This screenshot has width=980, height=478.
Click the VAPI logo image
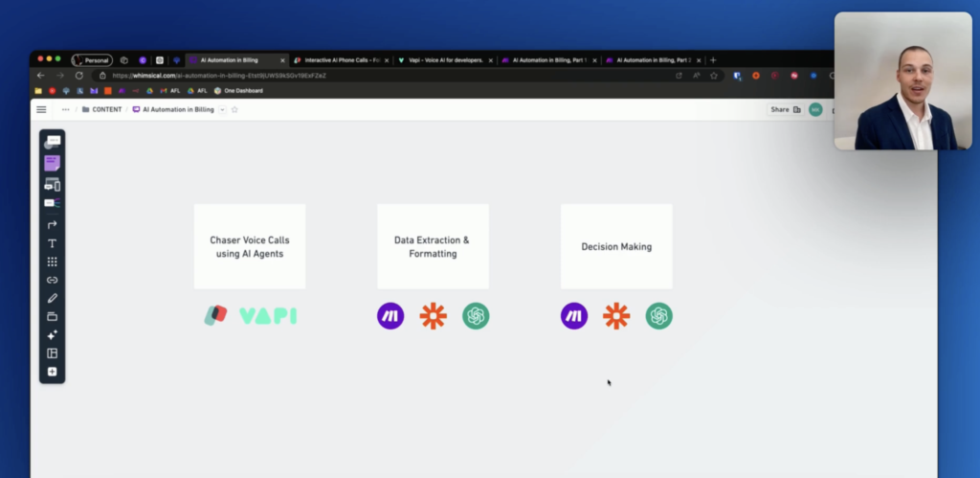coord(268,316)
